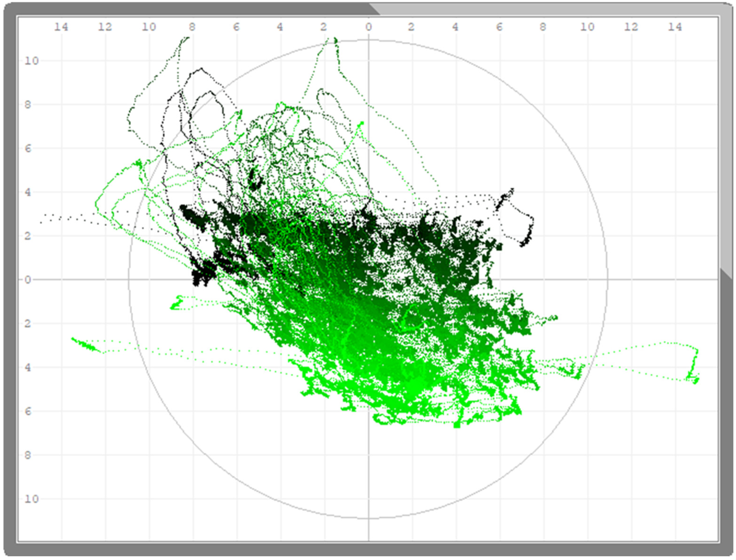736x560 pixels.
Task: Click the 12 label left of top zero
Action: pyautogui.click(x=105, y=27)
